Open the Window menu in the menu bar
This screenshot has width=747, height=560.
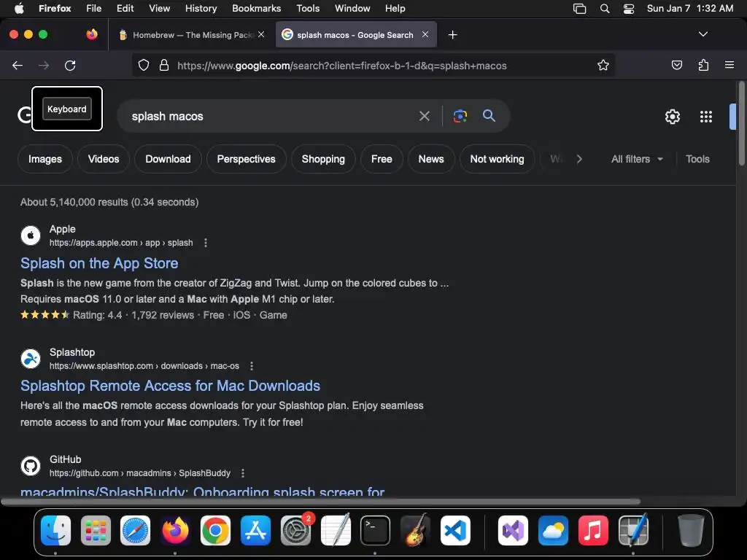[352, 9]
